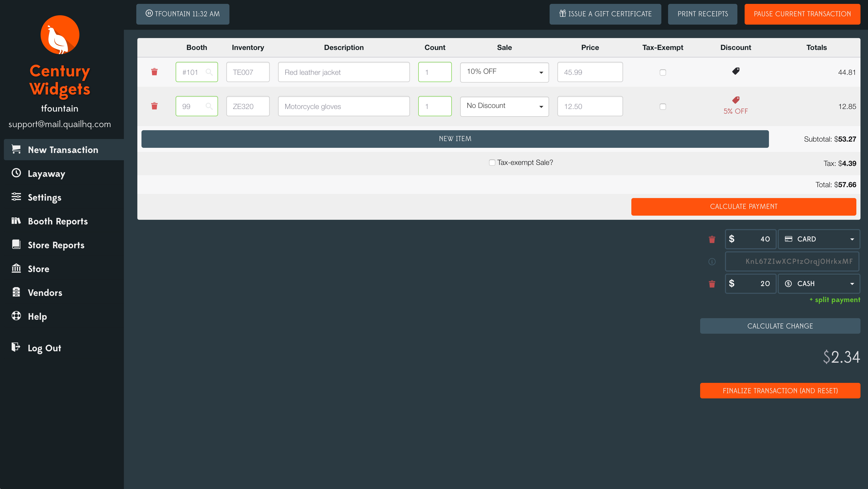This screenshot has width=868, height=489.
Task: Delete the Motorcycle gloves line item
Action: tap(154, 106)
